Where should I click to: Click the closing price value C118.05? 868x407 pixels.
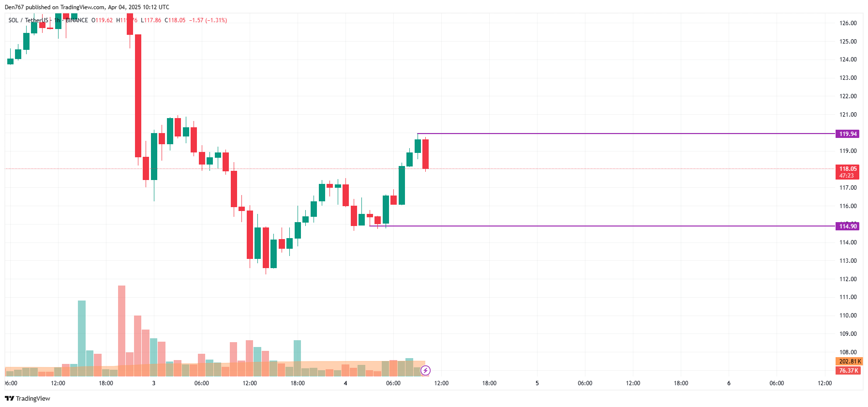click(175, 20)
